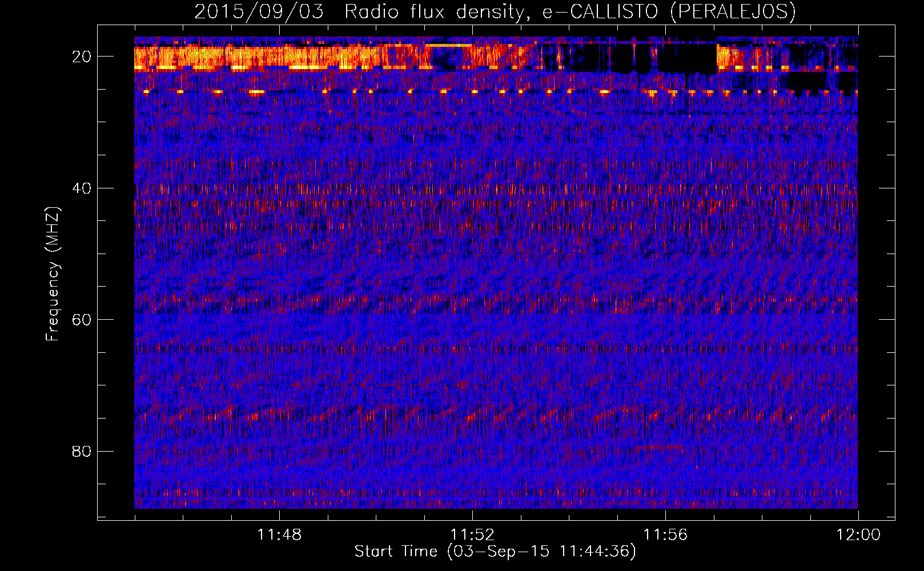Click the 12:00 time tick label
924x571 pixels.
click(x=858, y=535)
